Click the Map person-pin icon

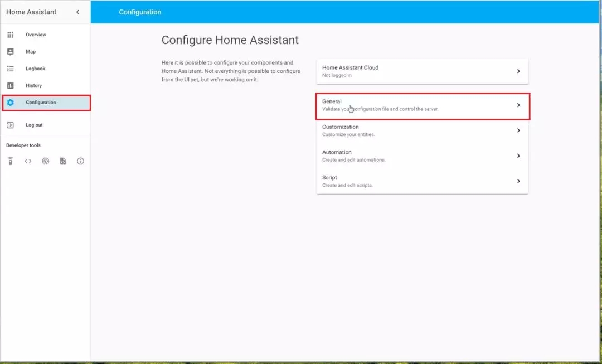click(x=11, y=52)
